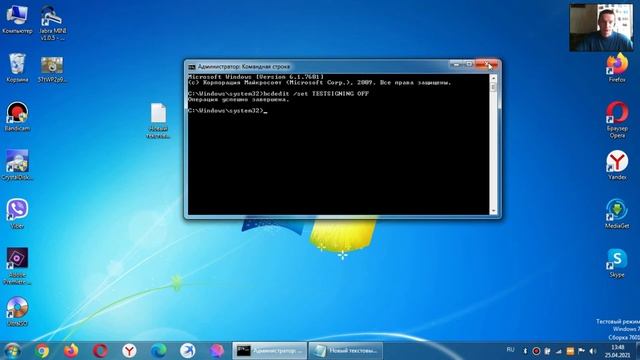Open the bird-logo app pinned on taskbar
The width and height of the screenshot is (640, 360).
[x=187, y=351]
